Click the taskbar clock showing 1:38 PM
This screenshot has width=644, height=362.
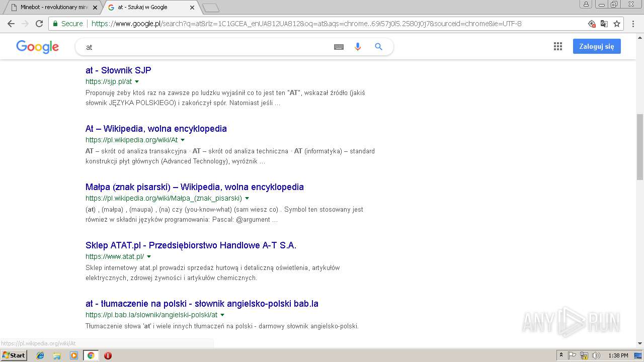pyautogui.click(x=618, y=355)
